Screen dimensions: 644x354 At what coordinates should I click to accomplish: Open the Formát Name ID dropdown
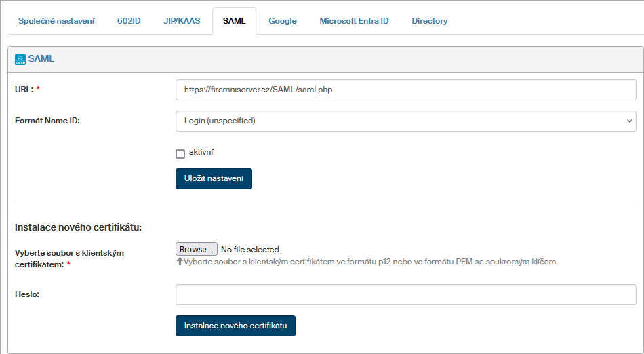[405, 121]
